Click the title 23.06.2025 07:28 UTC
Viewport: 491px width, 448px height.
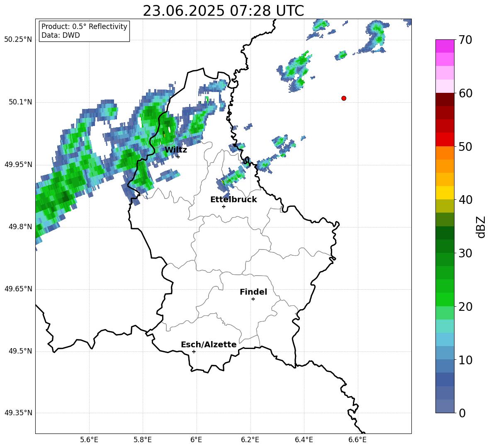(x=223, y=11)
